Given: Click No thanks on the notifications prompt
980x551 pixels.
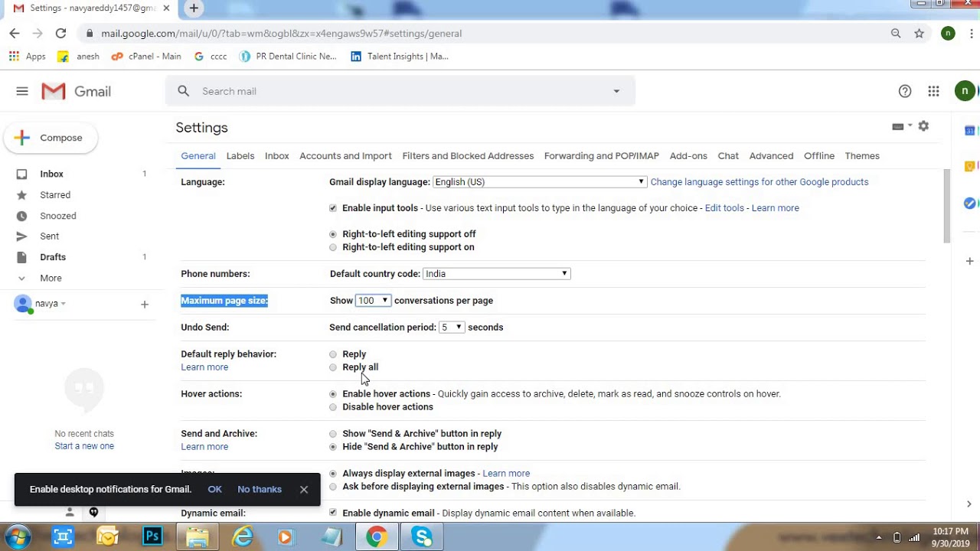Looking at the screenshot, I should click(260, 490).
